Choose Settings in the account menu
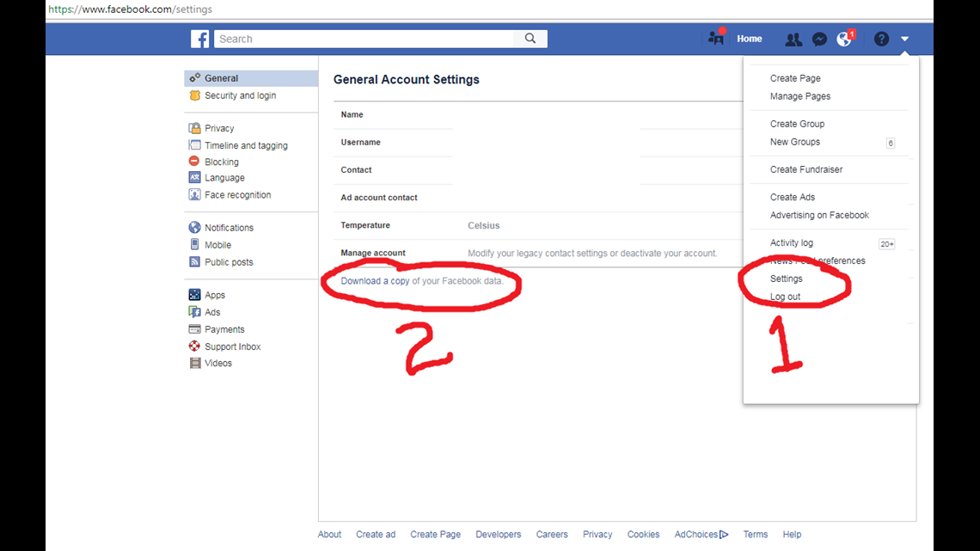The image size is (980, 551). [x=787, y=279]
